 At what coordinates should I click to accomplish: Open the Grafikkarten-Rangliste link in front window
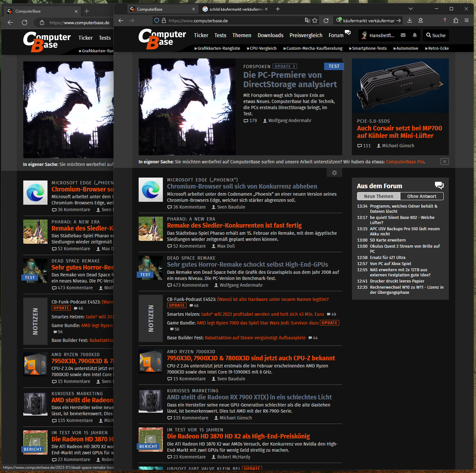217,48
